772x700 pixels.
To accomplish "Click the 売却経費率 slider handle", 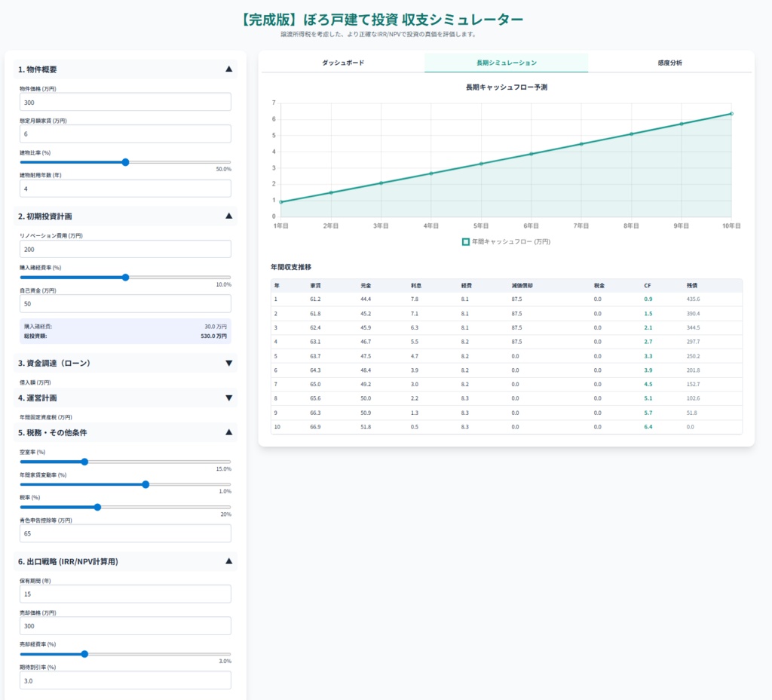I will coord(84,654).
